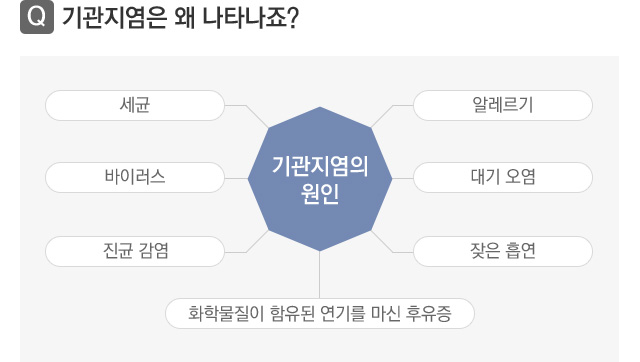Click the gray Q icon beside the heading

coord(37,17)
